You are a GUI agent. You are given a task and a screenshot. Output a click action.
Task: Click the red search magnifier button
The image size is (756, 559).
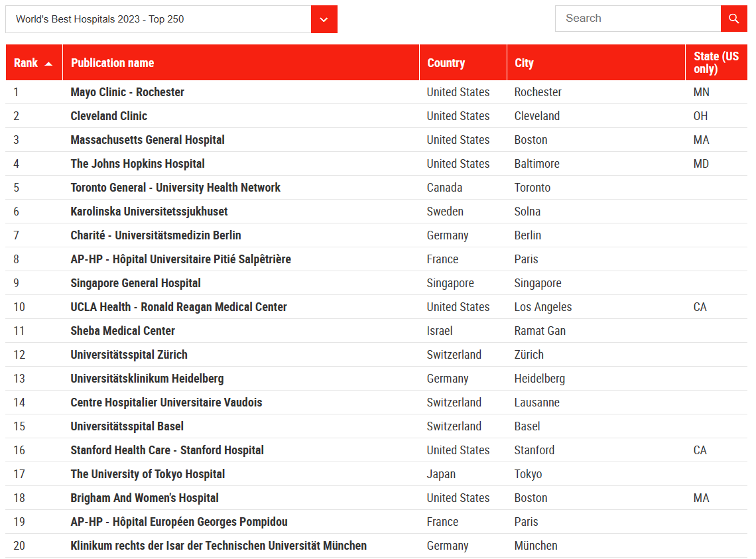point(733,19)
